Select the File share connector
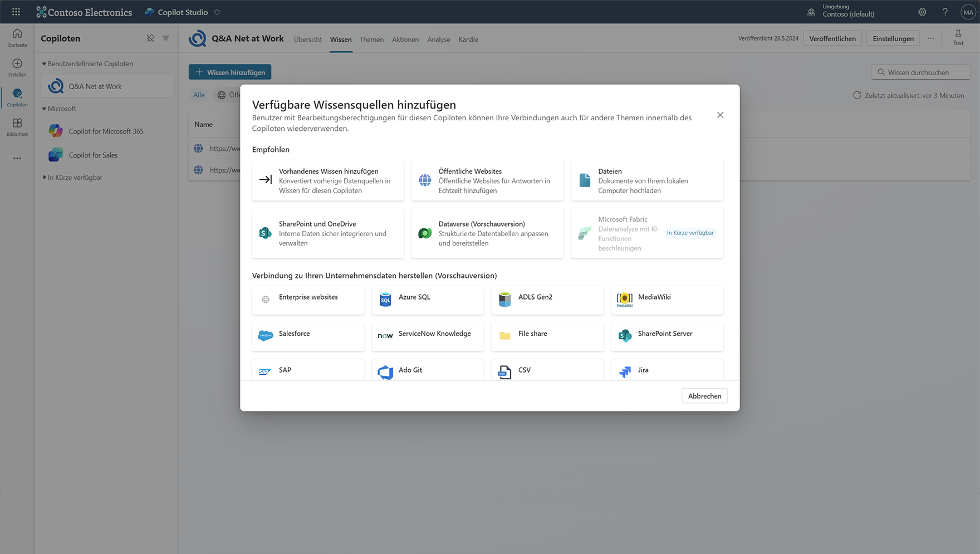The image size is (980, 554). pyautogui.click(x=547, y=336)
